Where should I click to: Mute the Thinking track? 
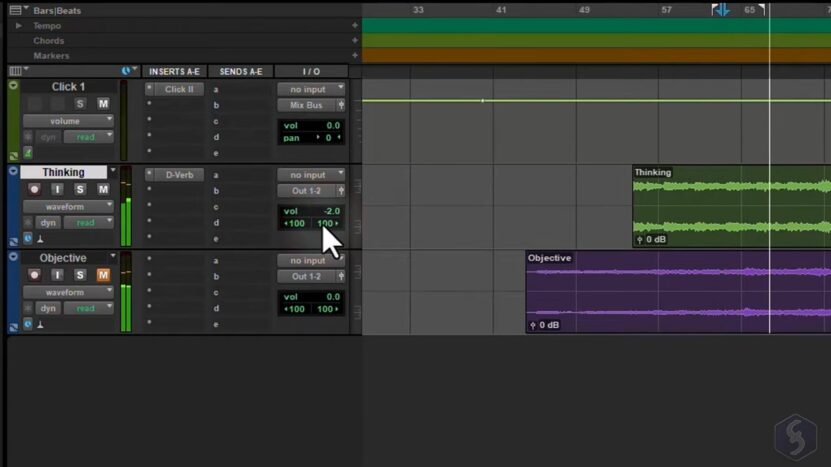tap(103, 189)
